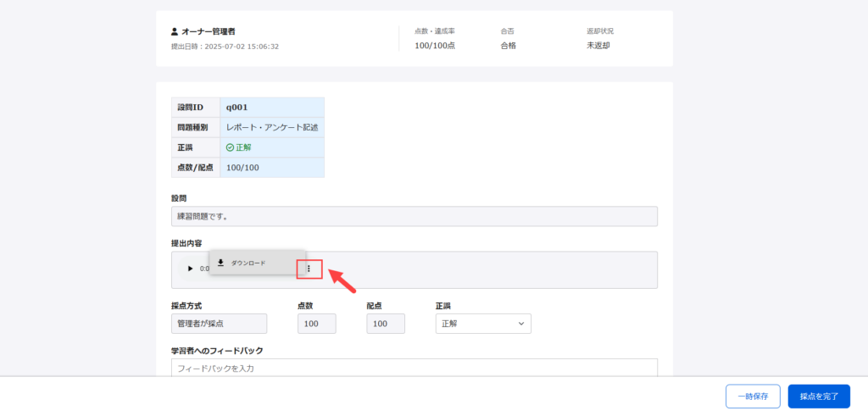Click the 採点方式 field 管理者が採点
Viewport: 868px width, 416px height.
point(220,324)
